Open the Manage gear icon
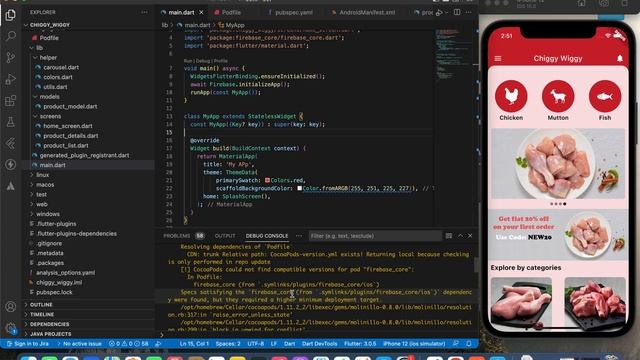 11,328
